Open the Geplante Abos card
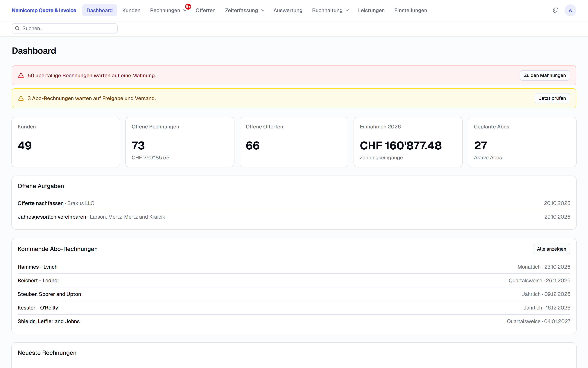Image resolution: width=588 pixels, height=368 pixels. pyautogui.click(x=522, y=142)
